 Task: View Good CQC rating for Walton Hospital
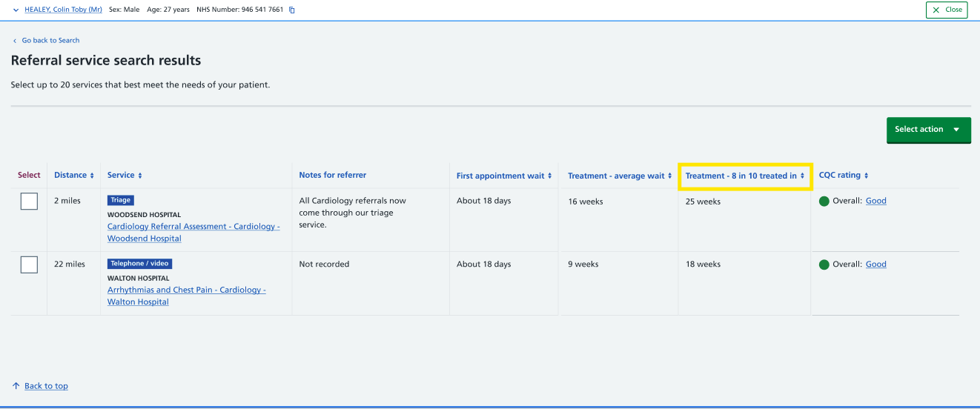click(x=876, y=265)
